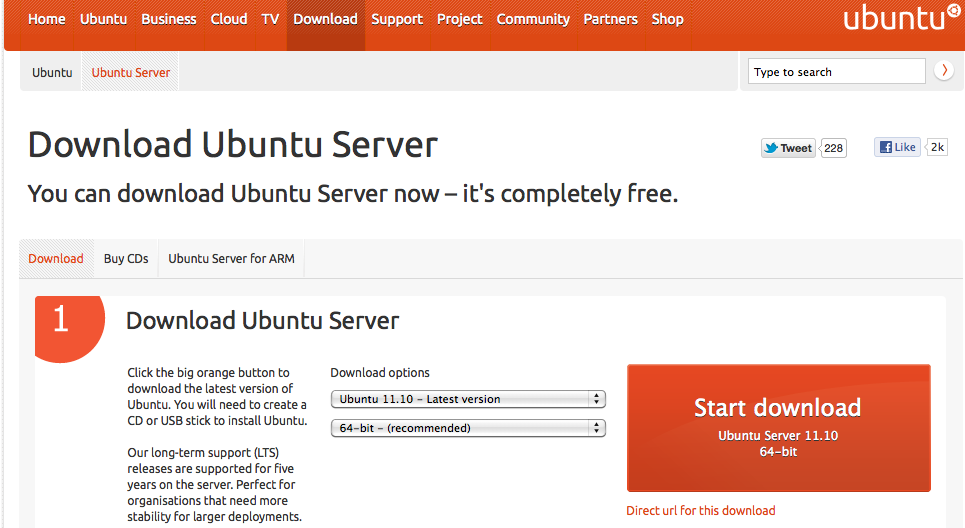Open the Shop navigation link
The height and width of the screenshot is (528, 965).
click(668, 19)
